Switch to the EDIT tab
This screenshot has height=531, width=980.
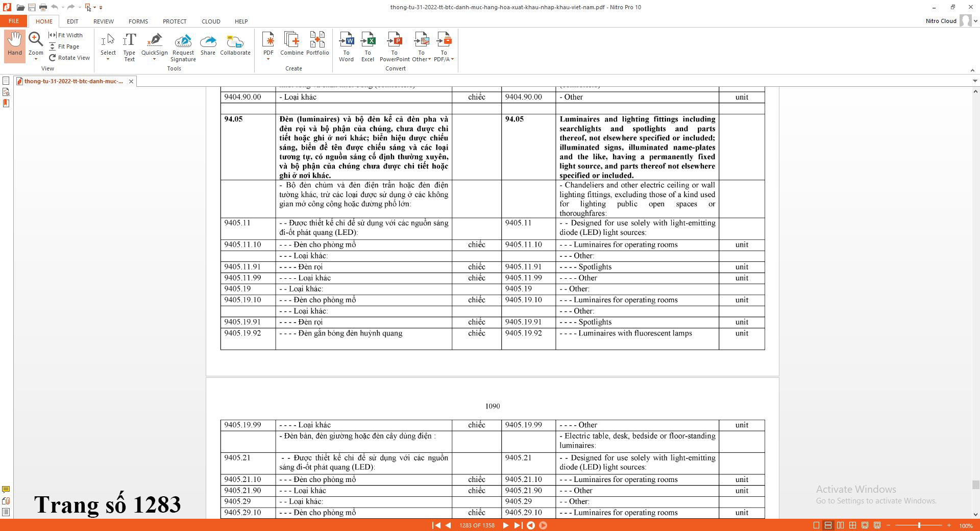72,21
